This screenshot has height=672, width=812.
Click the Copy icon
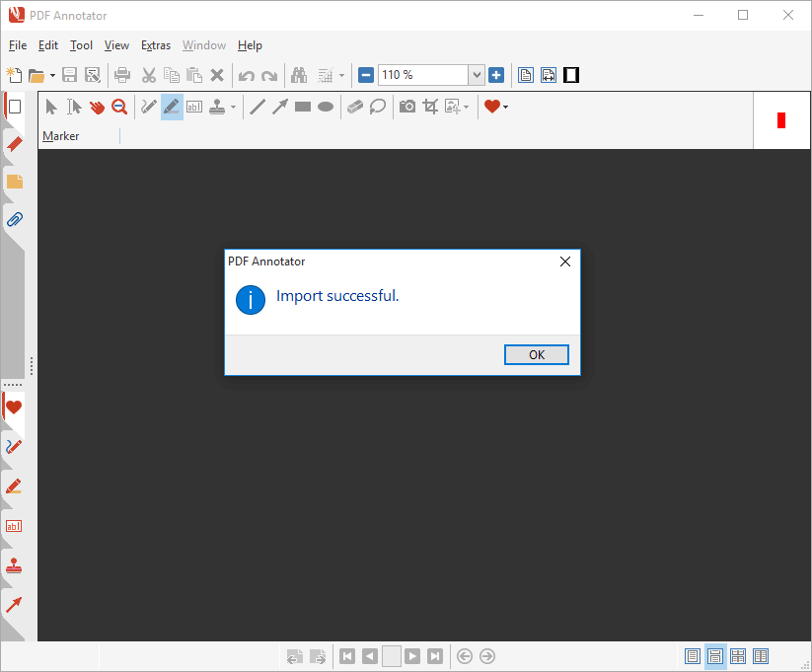pos(172,75)
